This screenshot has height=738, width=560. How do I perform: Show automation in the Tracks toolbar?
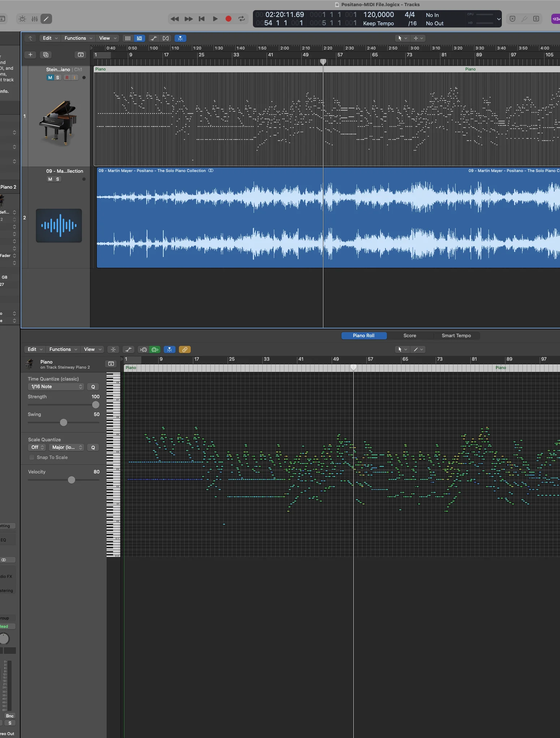click(154, 38)
